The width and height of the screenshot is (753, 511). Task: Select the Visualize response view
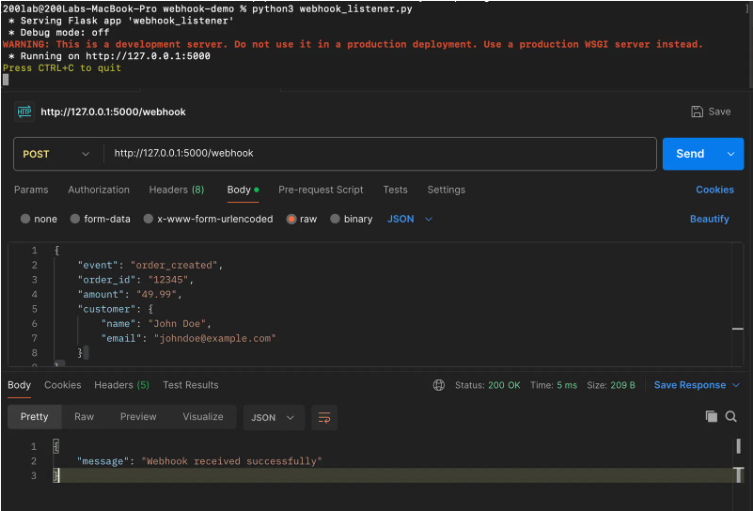coord(203,417)
